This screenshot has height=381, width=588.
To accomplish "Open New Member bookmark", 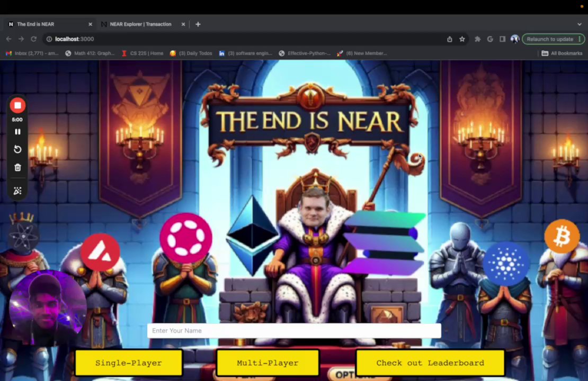I will (x=362, y=53).
